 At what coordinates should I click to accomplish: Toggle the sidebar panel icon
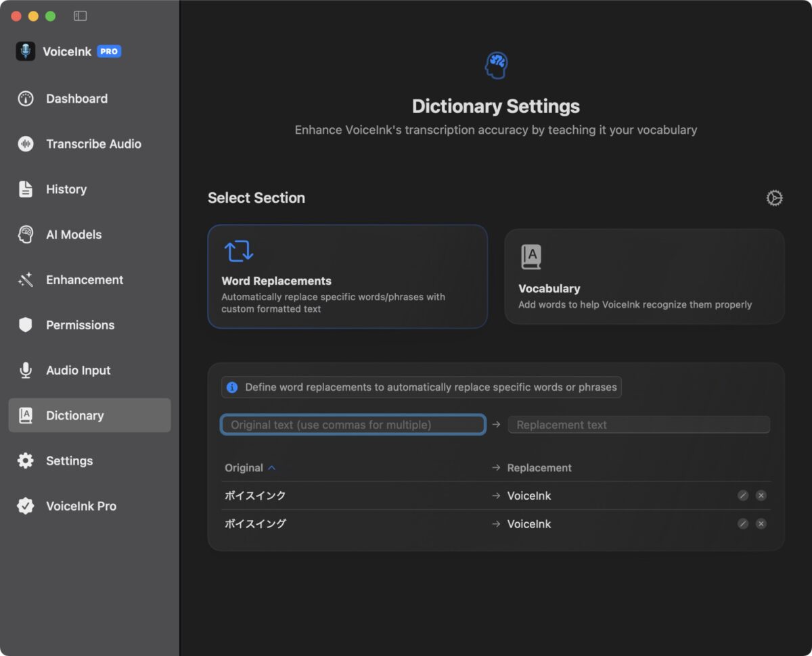(x=80, y=16)
